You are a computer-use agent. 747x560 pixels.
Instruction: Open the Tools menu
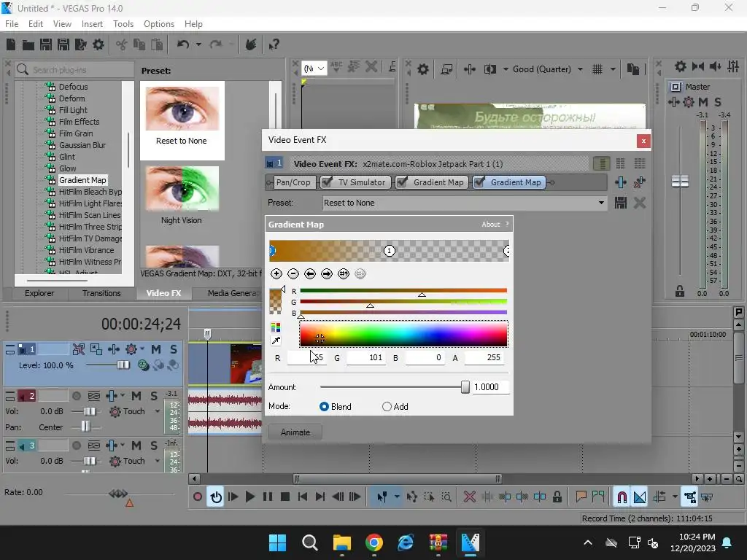[123, 24]
